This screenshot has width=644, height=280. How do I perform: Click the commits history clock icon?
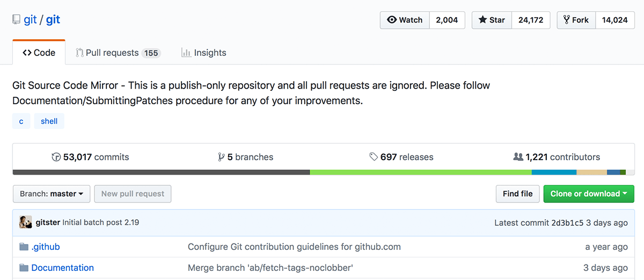point(56,157)
